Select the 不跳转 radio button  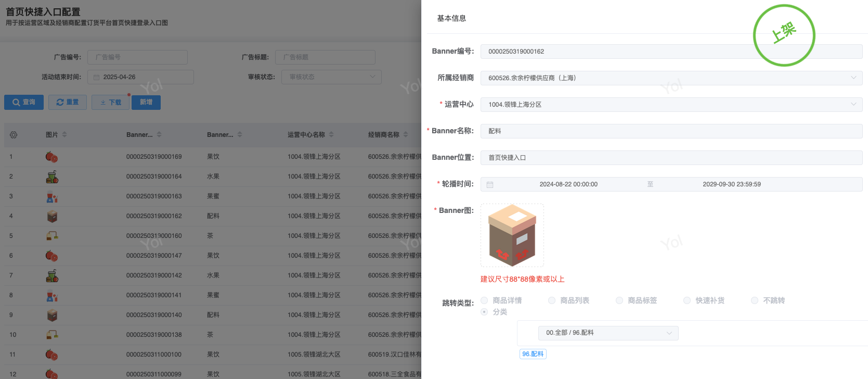(755, 300)
